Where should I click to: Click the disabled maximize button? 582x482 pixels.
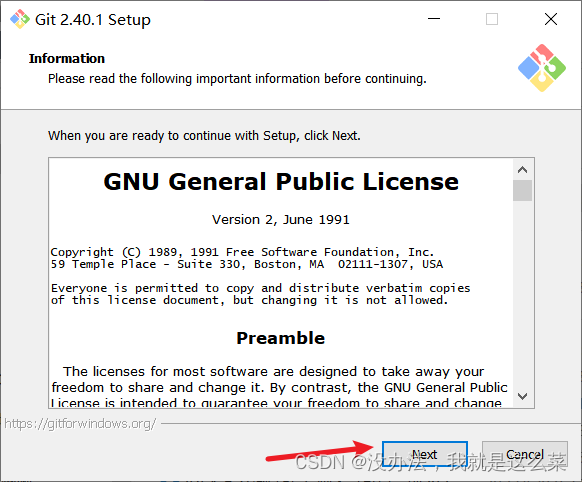point(492,19)
